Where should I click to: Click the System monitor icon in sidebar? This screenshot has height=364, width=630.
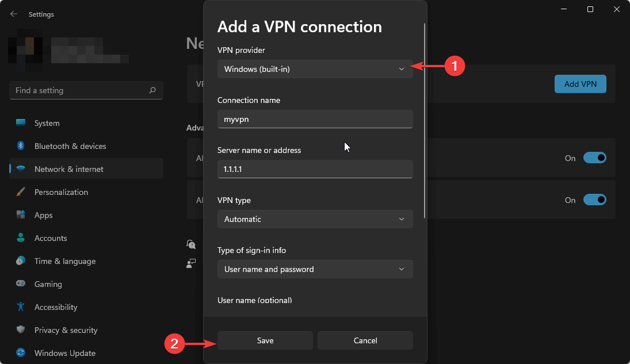21,122
